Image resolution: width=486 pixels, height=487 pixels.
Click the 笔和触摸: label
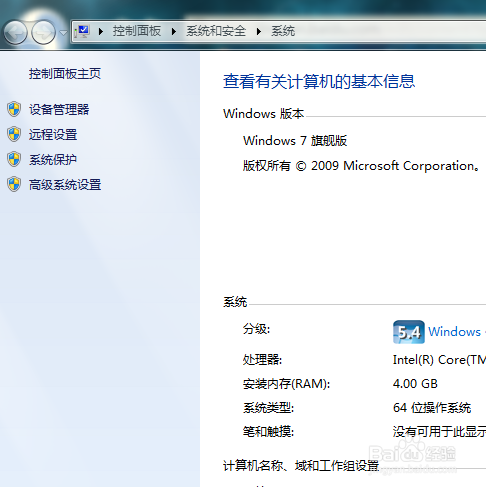[x=268, y=432]
